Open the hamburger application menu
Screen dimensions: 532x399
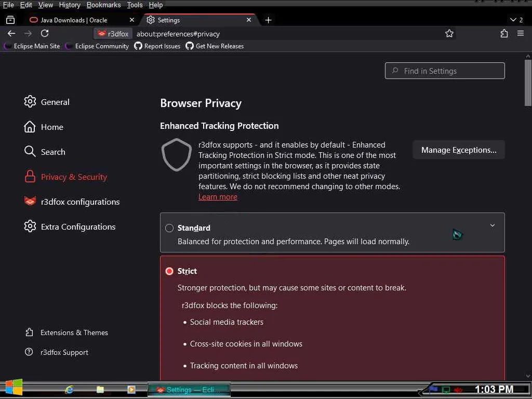click(x=521, y=33)
